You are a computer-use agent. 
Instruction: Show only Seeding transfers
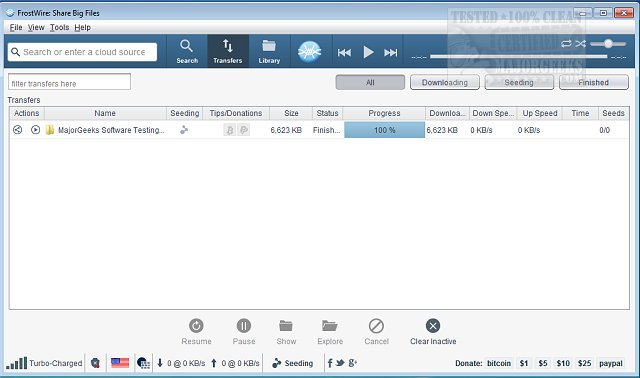pyautogui.click(x=519, y=82)
